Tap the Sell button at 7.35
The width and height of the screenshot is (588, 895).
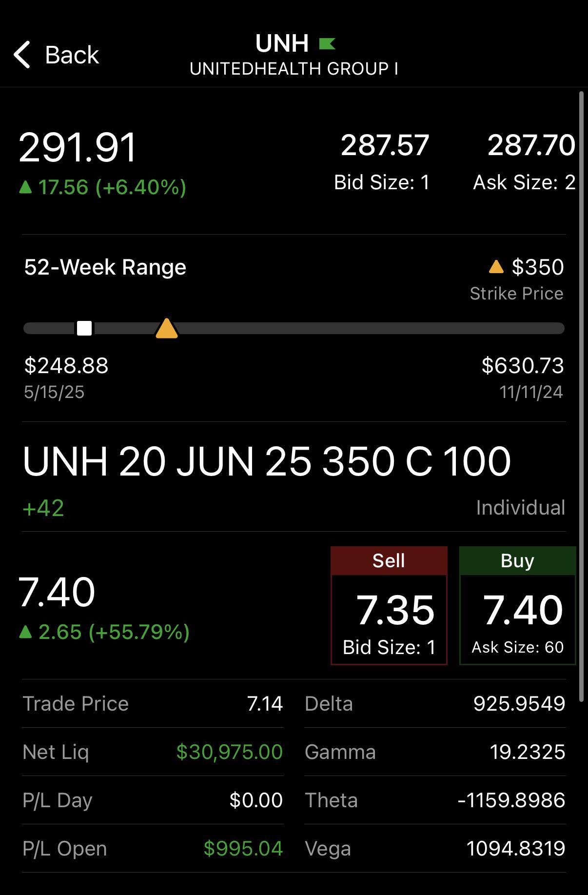click(389, 605)
